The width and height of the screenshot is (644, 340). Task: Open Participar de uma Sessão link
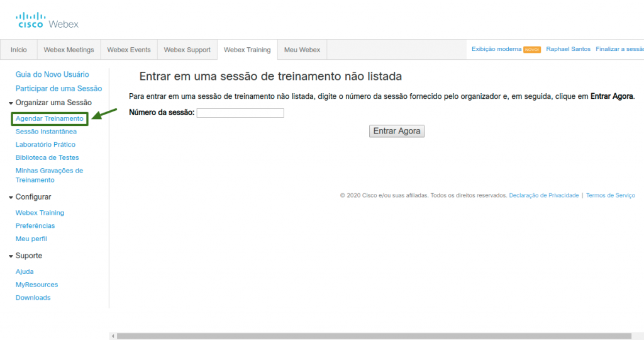point(58,88)
